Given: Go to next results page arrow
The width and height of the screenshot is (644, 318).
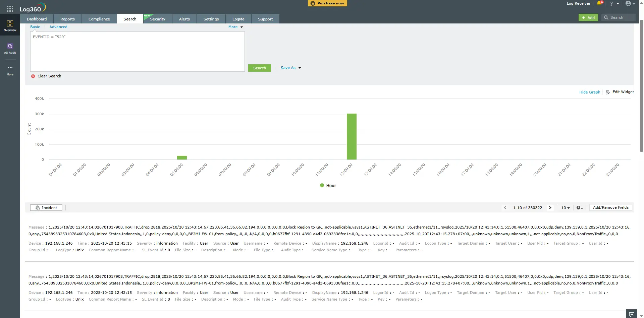Looking at the screenshot, I should tap(550, 208).
